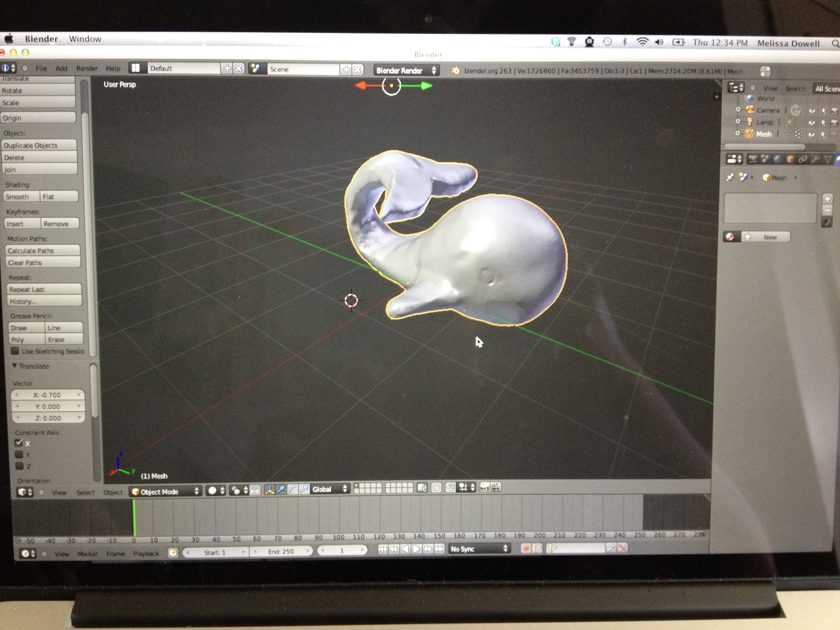
Task: Toggle selectability arrow for Camera in outliner
Action: 824,111
